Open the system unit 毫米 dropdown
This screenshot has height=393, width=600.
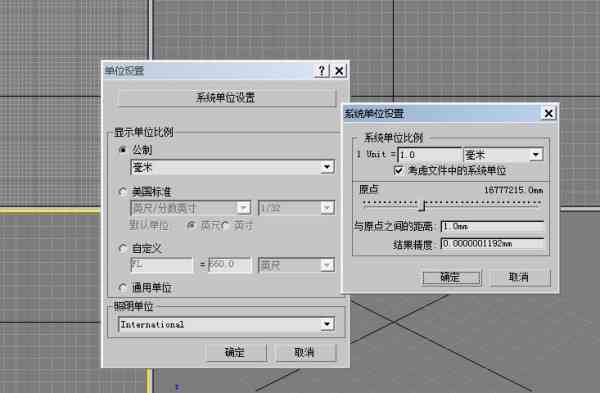coord(503,155)
